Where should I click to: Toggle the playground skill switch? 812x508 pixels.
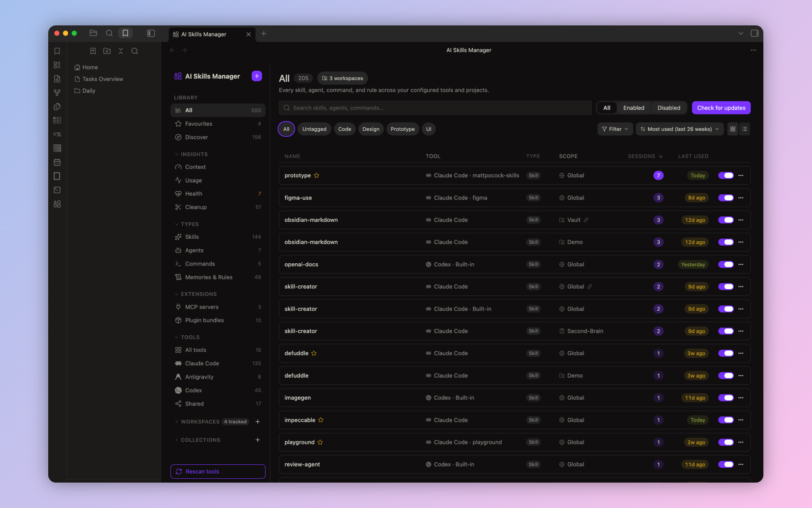click(726, 442)
